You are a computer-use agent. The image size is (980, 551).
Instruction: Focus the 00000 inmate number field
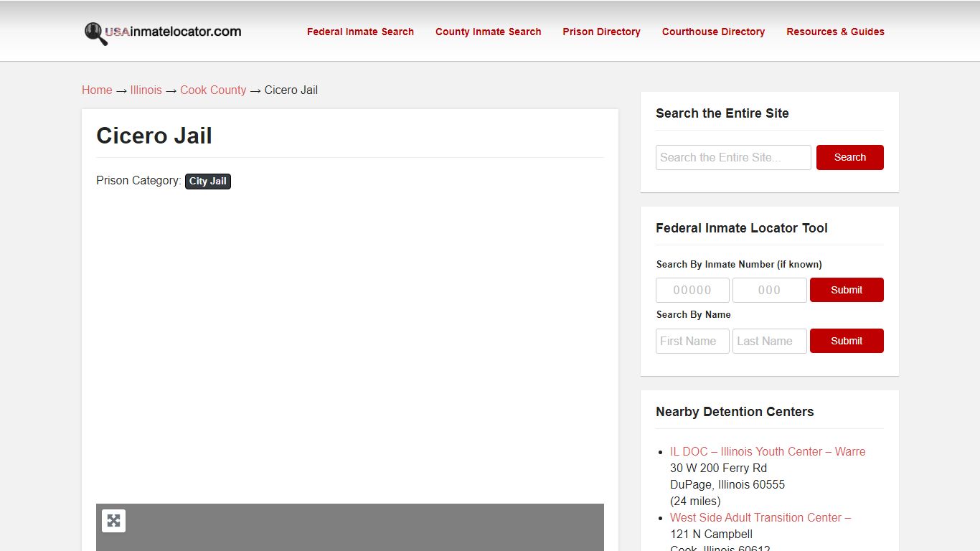click(x=692, y=290)
